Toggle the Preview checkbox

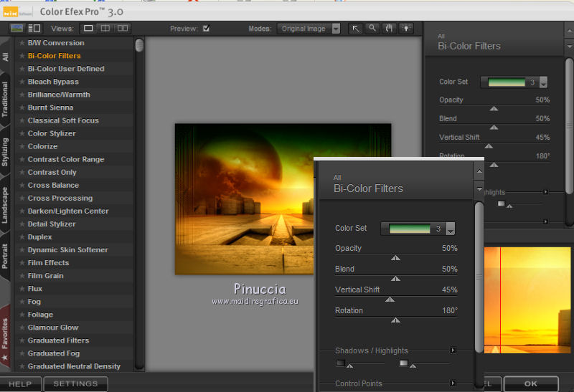coord(207,29)
